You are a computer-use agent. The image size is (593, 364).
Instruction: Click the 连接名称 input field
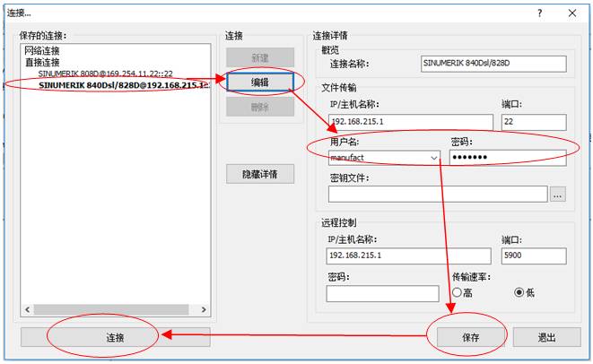coord(493,64)
